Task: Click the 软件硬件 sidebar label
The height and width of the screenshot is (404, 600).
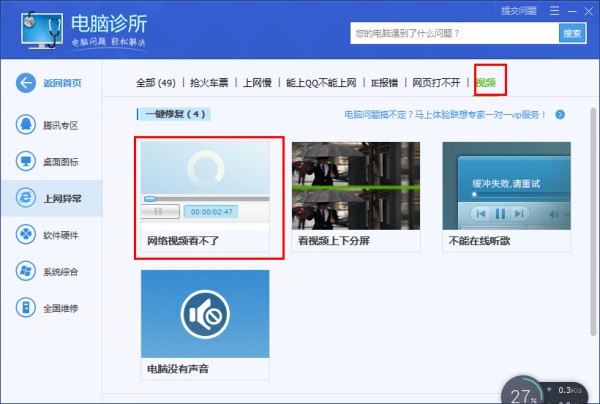Action: point(60,235)
